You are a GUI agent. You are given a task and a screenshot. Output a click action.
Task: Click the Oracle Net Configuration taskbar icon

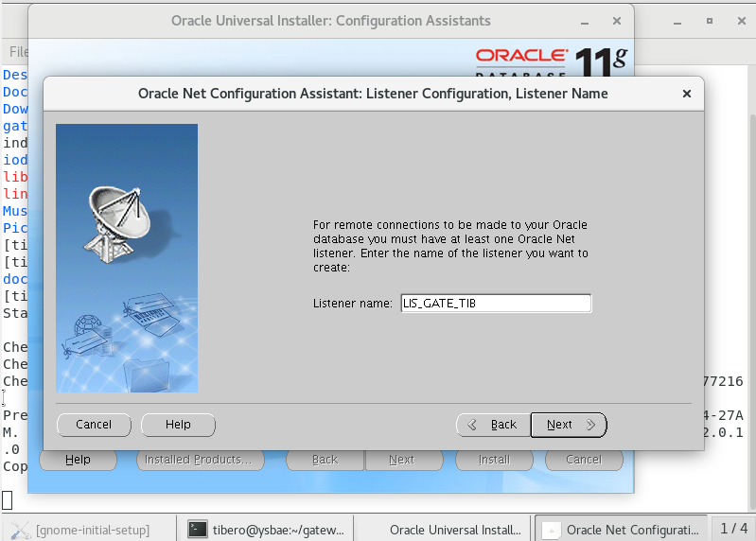click(x=551, y=531)
